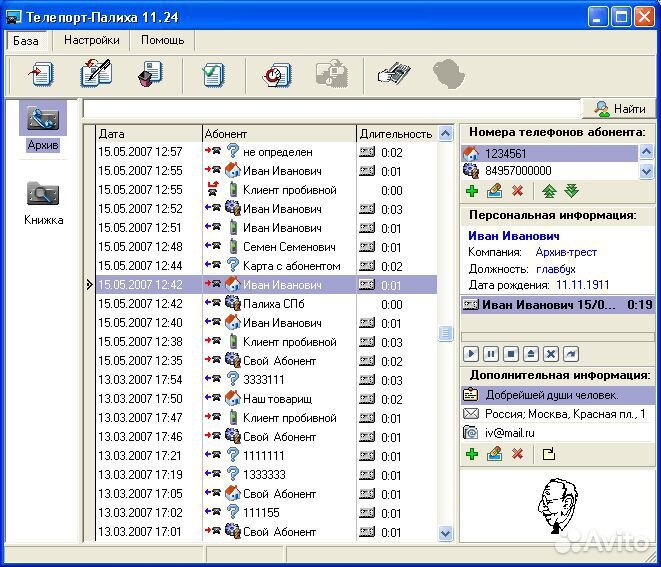661x567 pixels.
Task: Edit the additional information entry
Action: [x=494, y=454]
